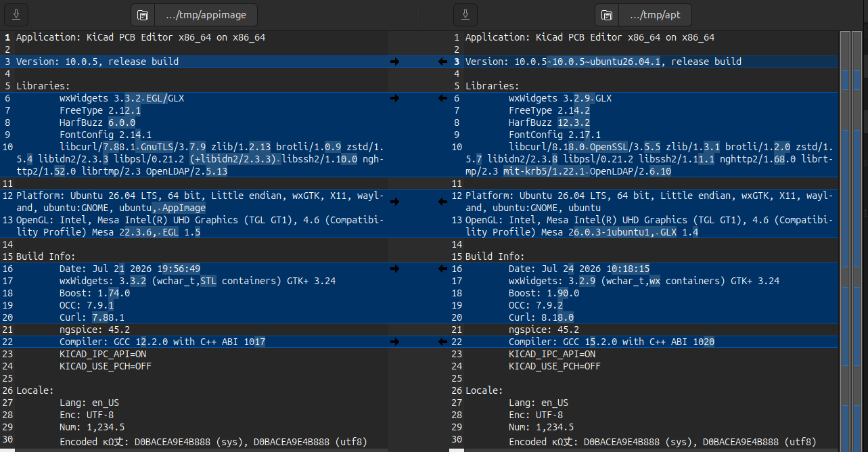Open the .../tmp/appimage file chooser button

[194, 15]
